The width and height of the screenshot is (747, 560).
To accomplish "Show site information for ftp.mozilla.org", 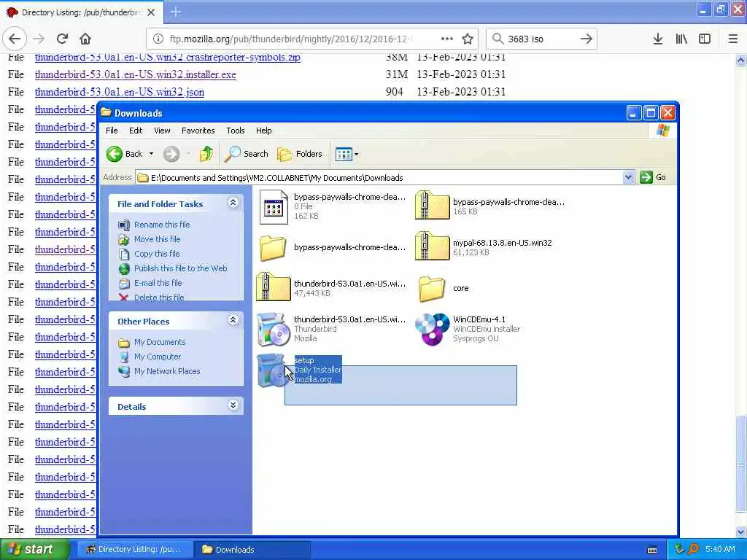I will pos(158,39).
